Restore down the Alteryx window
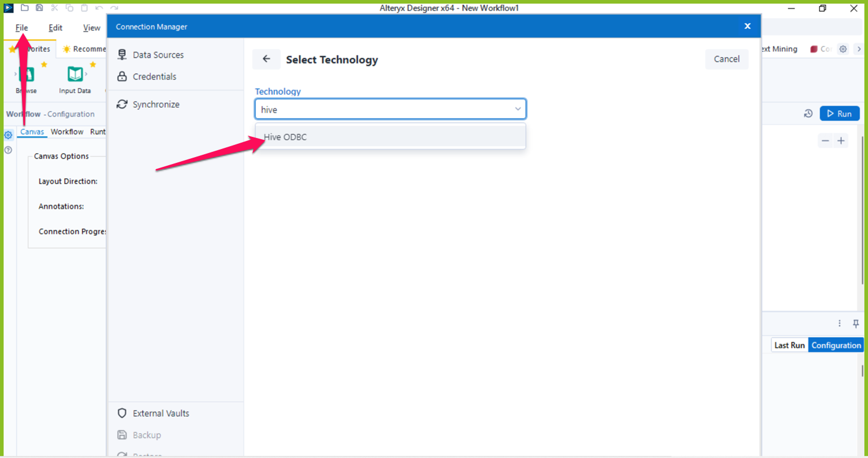 tap(822, 8)
